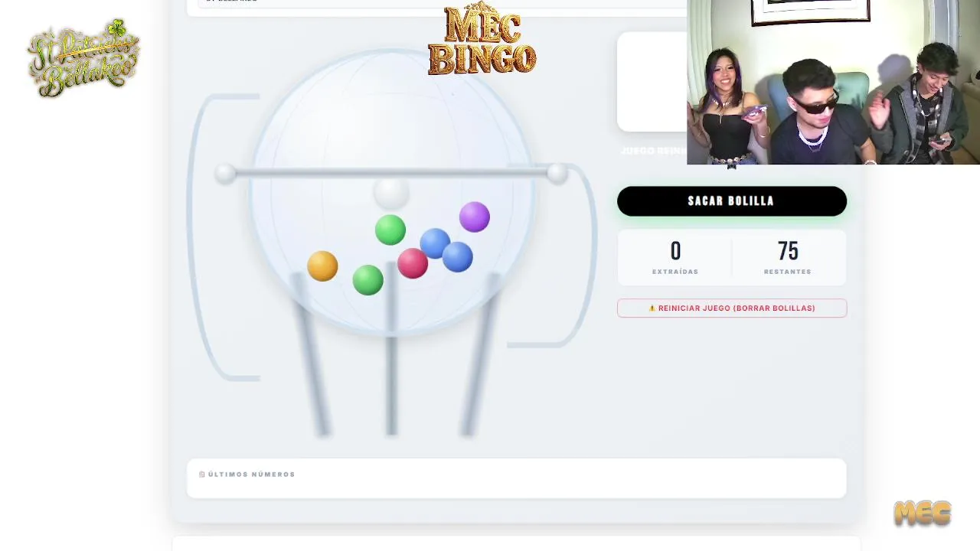Screen dimensions: 980x551
Task: Click the empty drawn-number display card
Action: (652, 82)
